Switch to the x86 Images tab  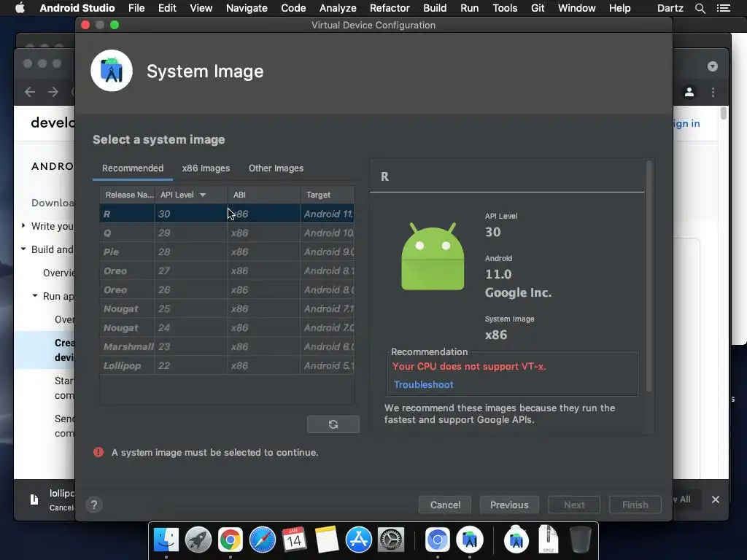coord(206,168)
